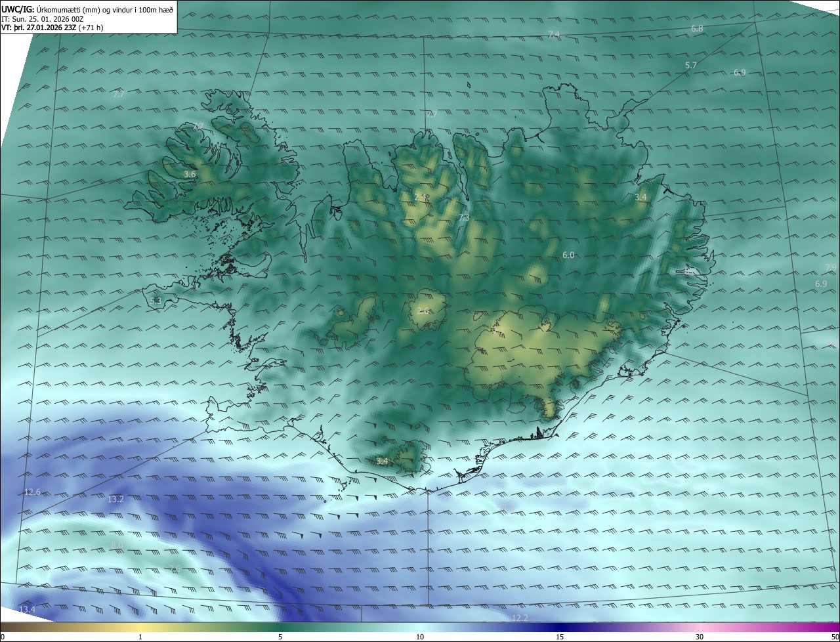Click the 2.6 value on the central glacier
The height and width of the screenshot is (642, 840).
tap(423, 310)
